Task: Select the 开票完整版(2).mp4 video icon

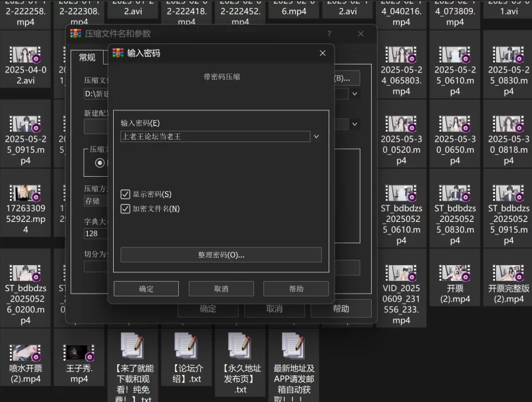Action: pos(509,272)
